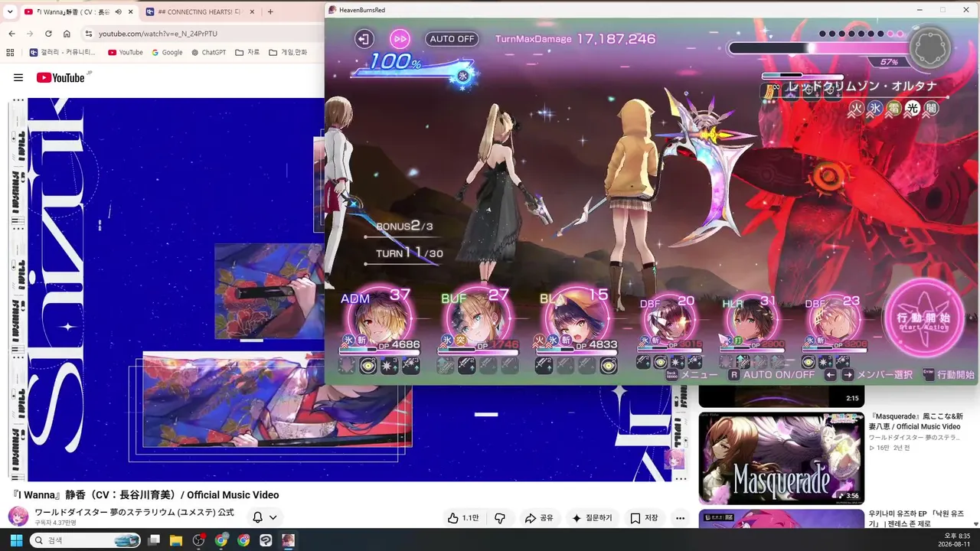The width and height of the screenshot is (980, 551).
Task: Click the dark (闇) element icon on enemy
Action: (930, 109)
